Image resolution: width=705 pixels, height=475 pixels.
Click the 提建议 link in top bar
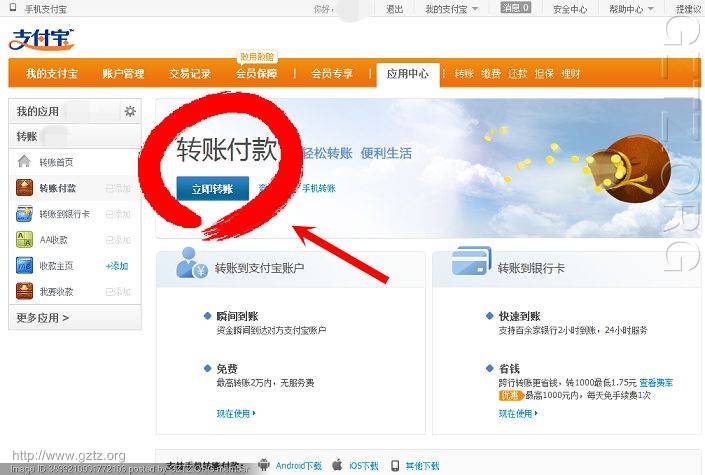click(x=688, y=9)
